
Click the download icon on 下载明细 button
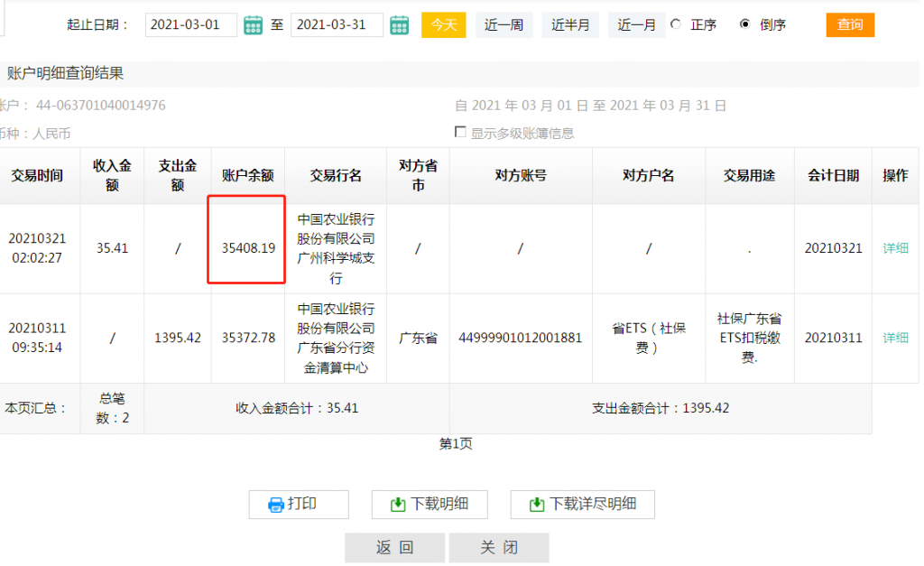click(398, 505)
